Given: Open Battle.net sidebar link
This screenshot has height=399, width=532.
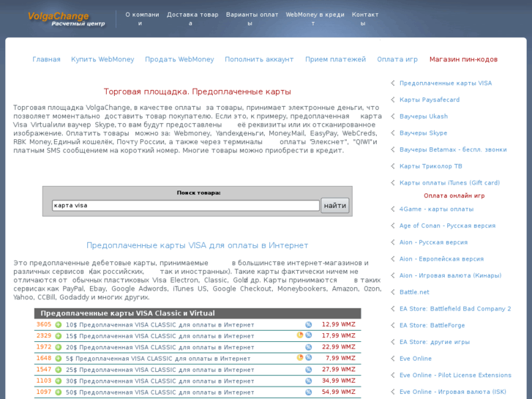Looking at the screenshot, I should (x=414, y=292).
